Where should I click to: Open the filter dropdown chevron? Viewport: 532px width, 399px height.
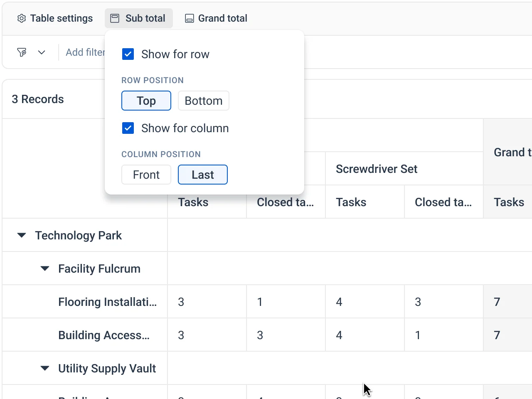pos(42,52)
